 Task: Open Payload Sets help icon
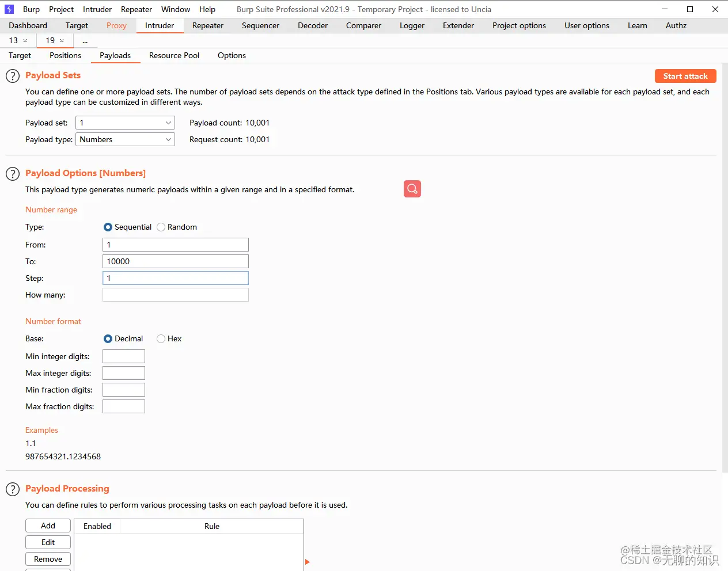pyautogui.click(x=13, y=76)
